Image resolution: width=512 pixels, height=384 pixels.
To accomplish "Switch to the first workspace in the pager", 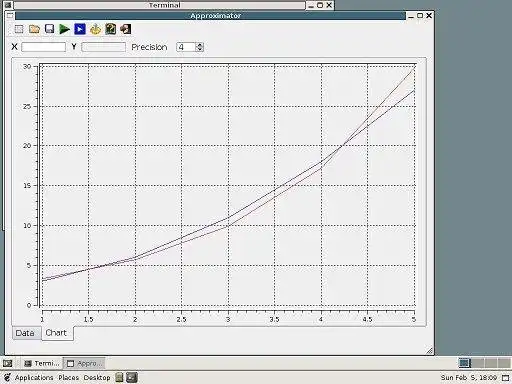I will tap(464, 363).
